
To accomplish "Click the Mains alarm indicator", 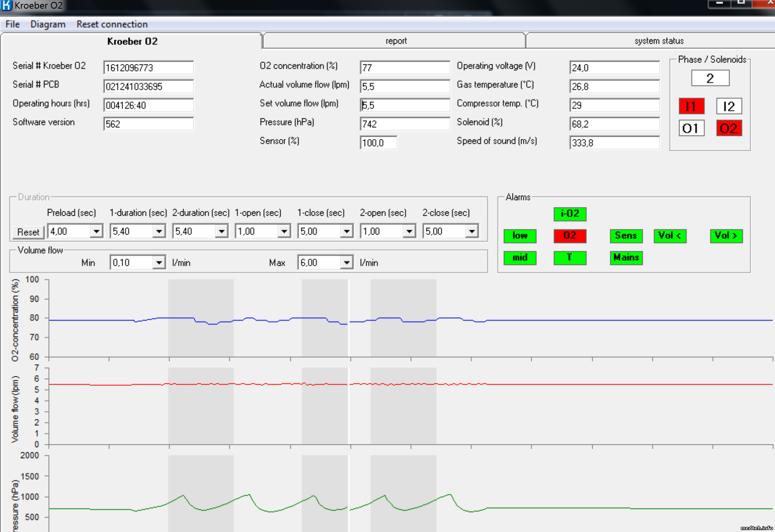I will pos(626,258).
